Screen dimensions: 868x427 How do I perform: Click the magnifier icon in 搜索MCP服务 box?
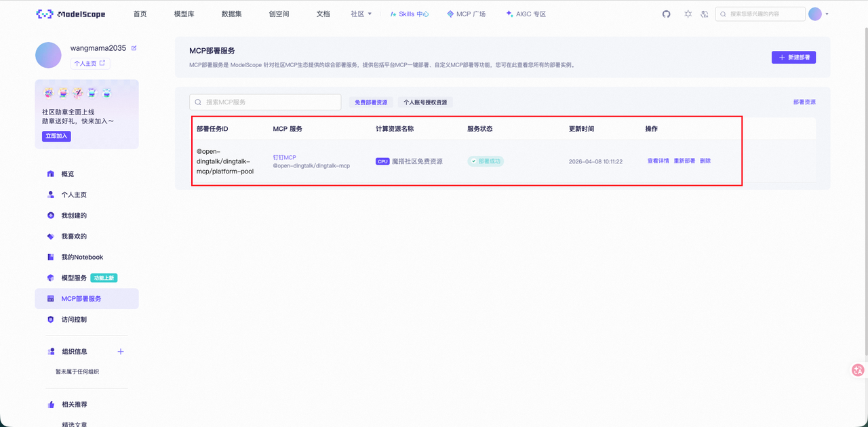click(x=199, y=102)
